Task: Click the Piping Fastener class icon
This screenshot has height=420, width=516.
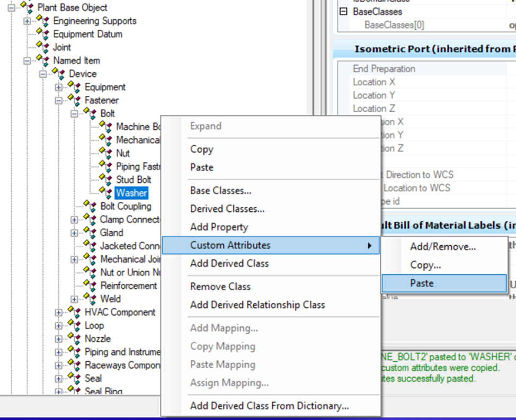Action: 105,166
